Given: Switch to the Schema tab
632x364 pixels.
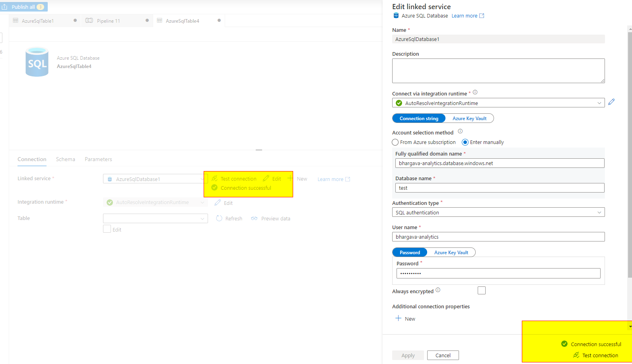Looking at the screenshot, I should 65,159.
